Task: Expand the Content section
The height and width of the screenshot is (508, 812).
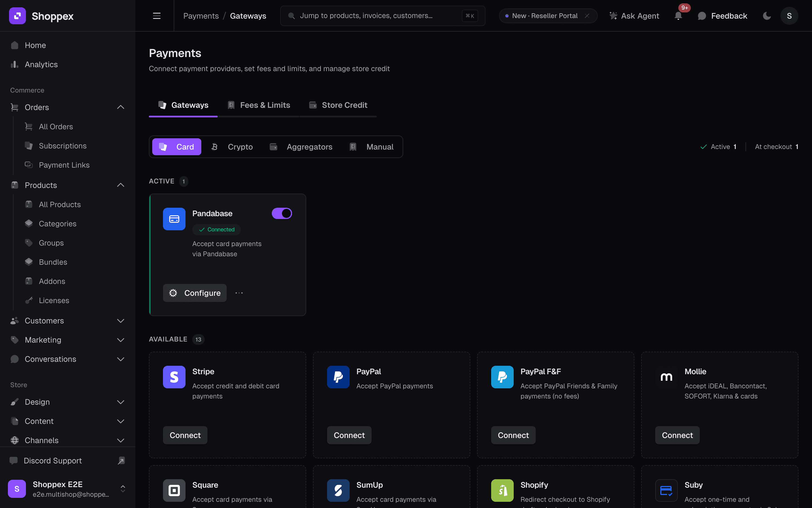Action: [120, 421]
